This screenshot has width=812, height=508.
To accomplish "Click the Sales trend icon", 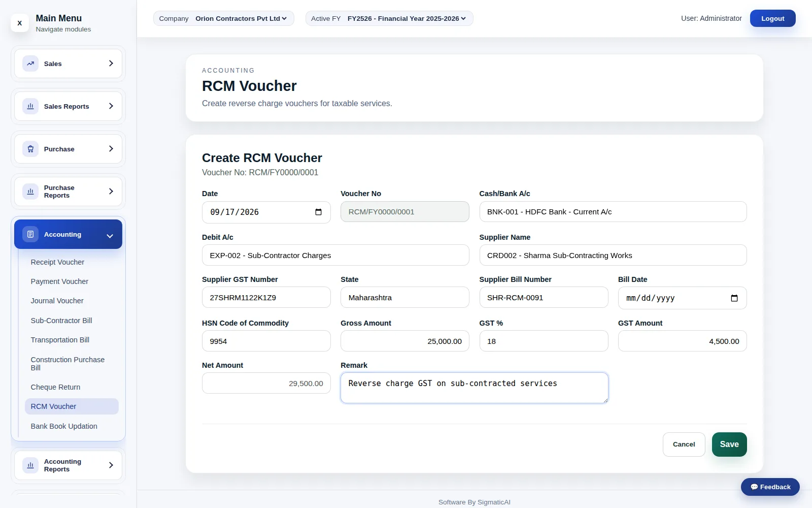I will (30, 63).
